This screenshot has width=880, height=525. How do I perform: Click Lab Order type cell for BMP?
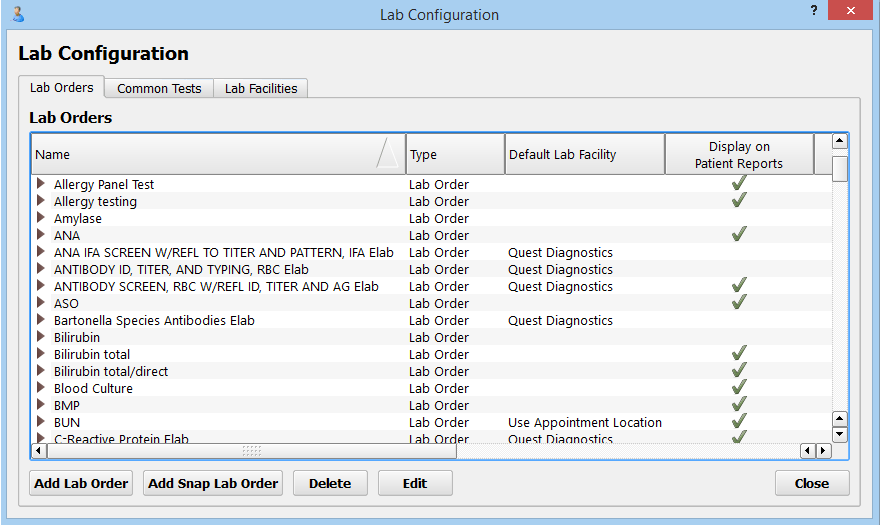click(x=439, y=405)
